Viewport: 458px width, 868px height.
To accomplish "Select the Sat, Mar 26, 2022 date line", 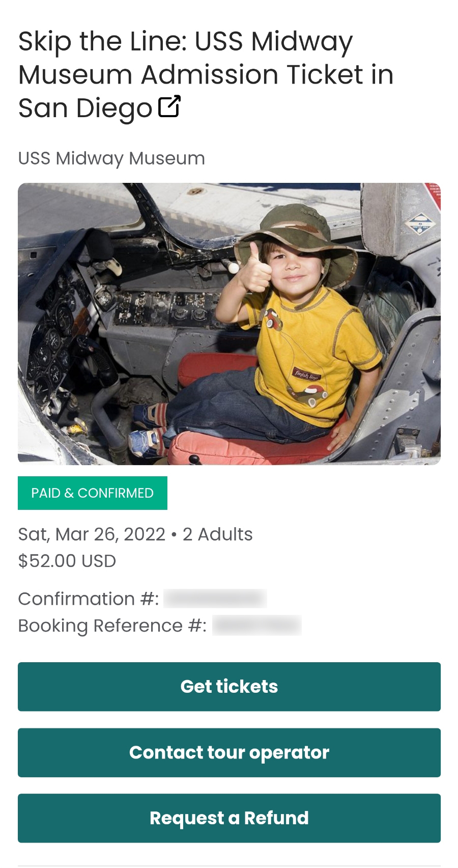I will click(92, 534).
